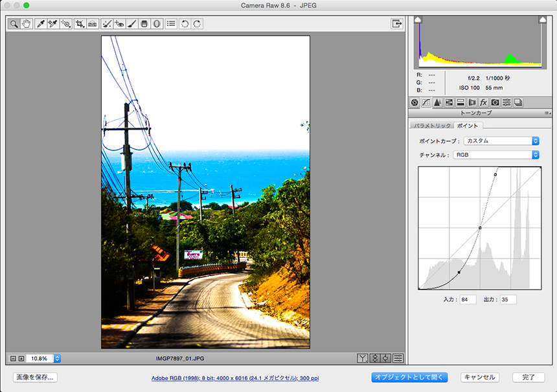Select the Radial Filter tool
557x392 pixels.
point(157,24)
